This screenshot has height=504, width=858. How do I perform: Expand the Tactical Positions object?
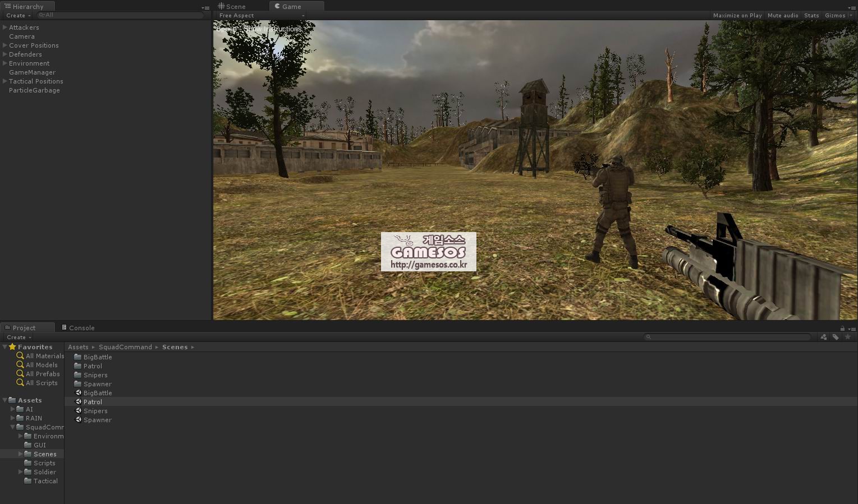(x=5, y=81)
